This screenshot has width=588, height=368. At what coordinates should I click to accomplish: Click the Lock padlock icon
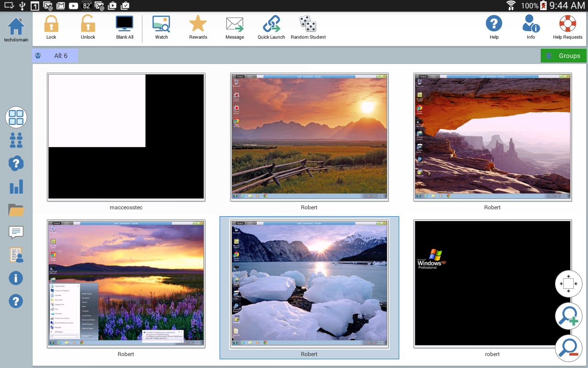51,25
